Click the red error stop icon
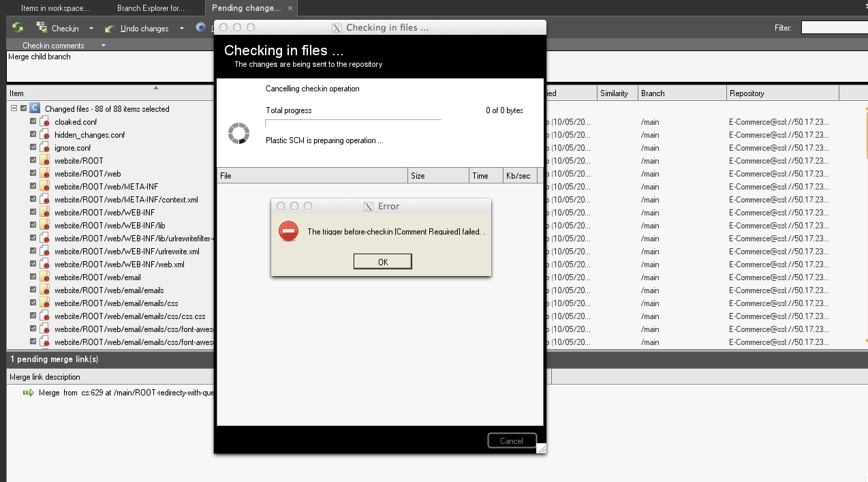 click(x=288, y=232)
